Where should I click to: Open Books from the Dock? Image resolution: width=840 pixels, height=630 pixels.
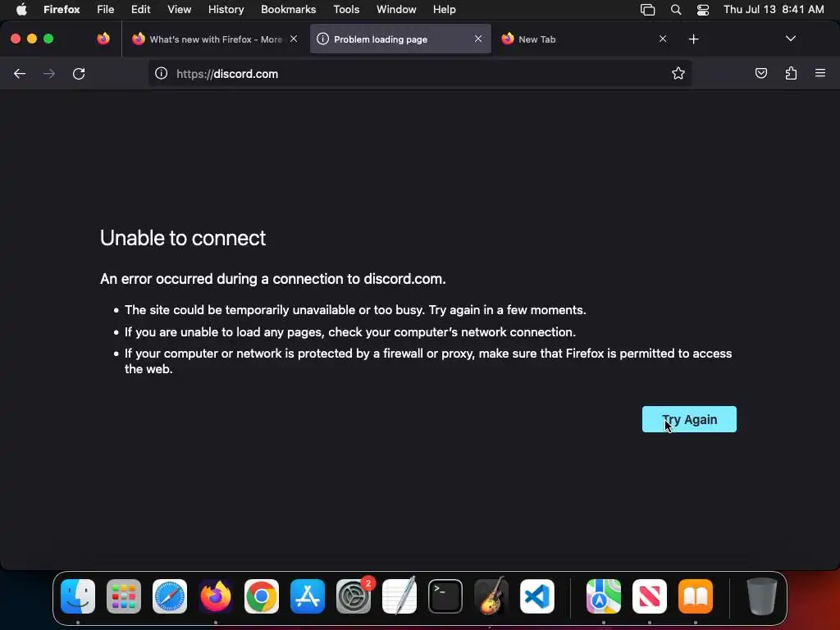[696, 596]
